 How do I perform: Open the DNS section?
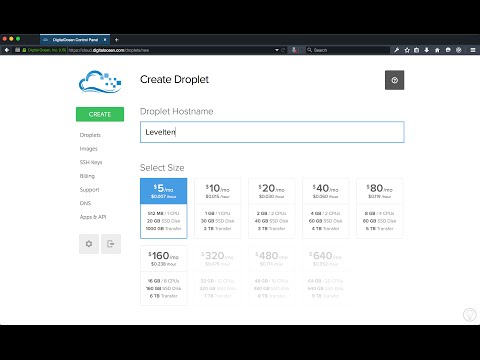pos(85,203)
